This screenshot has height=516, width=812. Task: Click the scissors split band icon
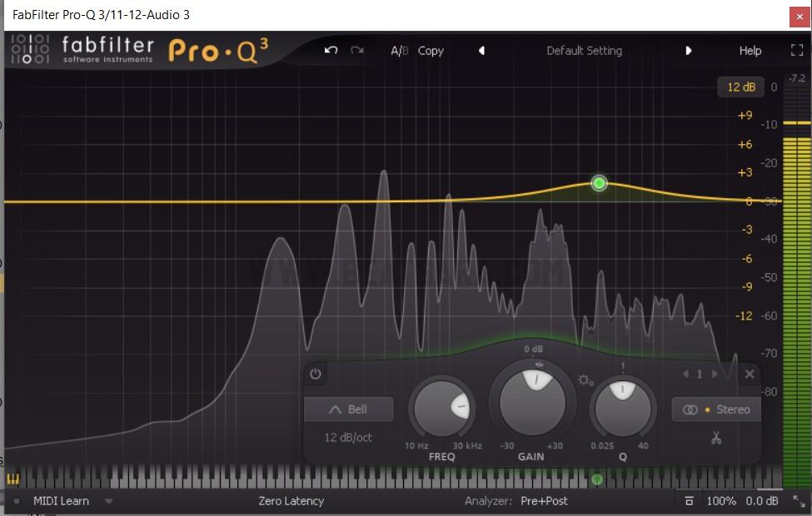[x=715, y=438]
